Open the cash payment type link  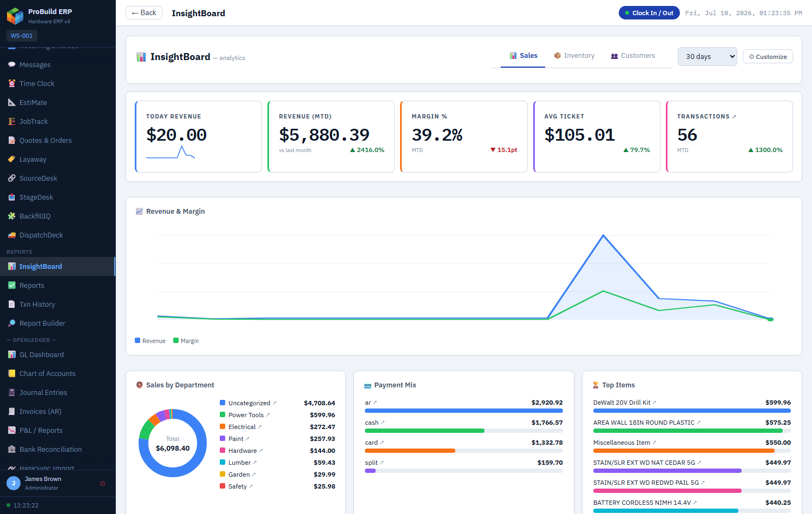(375, 423)
